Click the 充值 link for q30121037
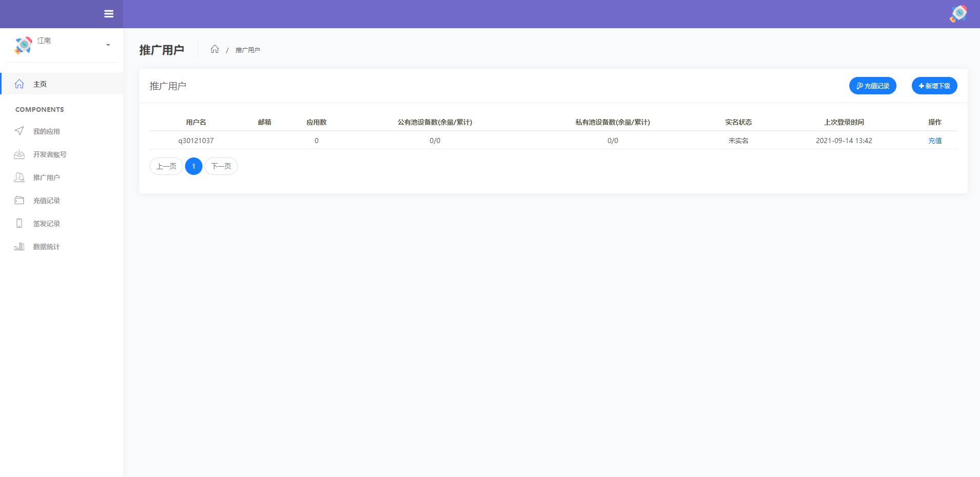980x477 pixels. (935, 141)
